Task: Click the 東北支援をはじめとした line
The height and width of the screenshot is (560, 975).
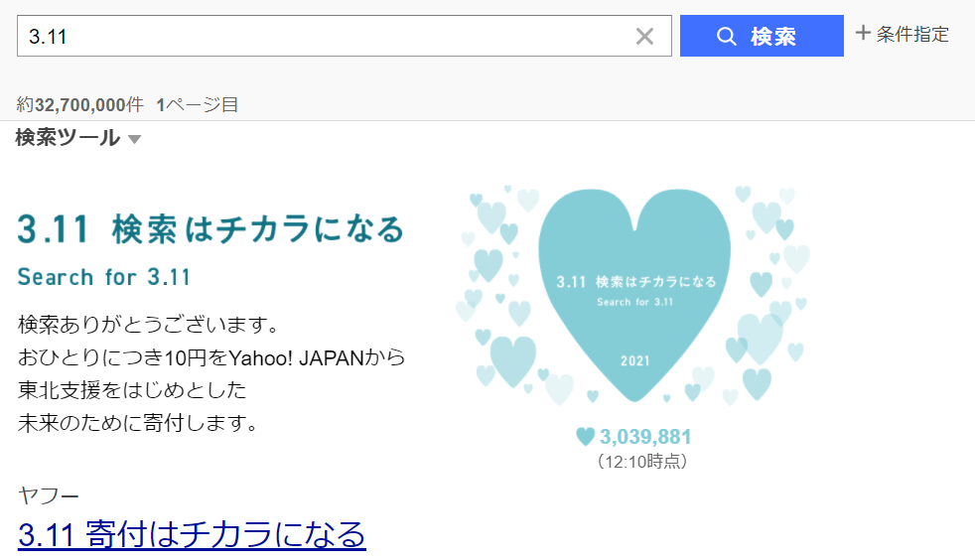Action: coord(132,389)
